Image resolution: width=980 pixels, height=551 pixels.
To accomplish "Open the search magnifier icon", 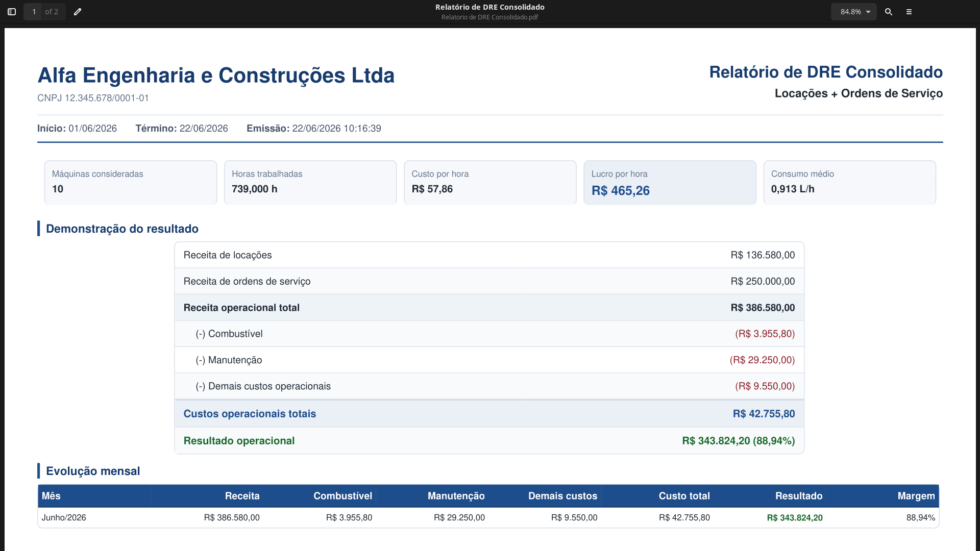I will (889, 12).
